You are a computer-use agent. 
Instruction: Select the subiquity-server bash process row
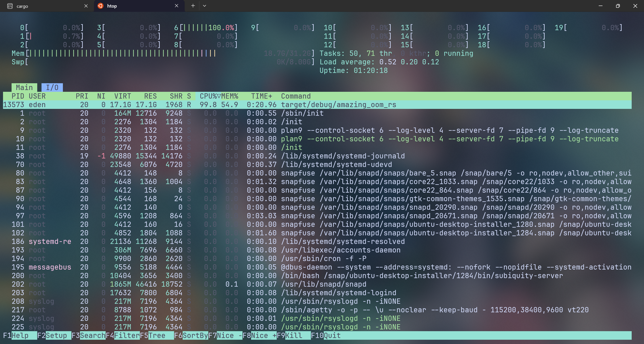[317, 276]
